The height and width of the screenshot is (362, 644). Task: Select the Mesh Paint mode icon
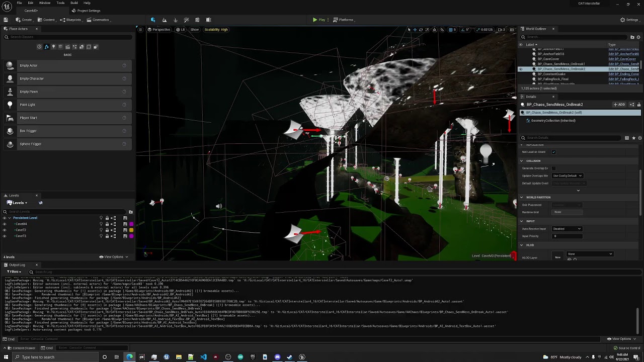coord(186,20)
